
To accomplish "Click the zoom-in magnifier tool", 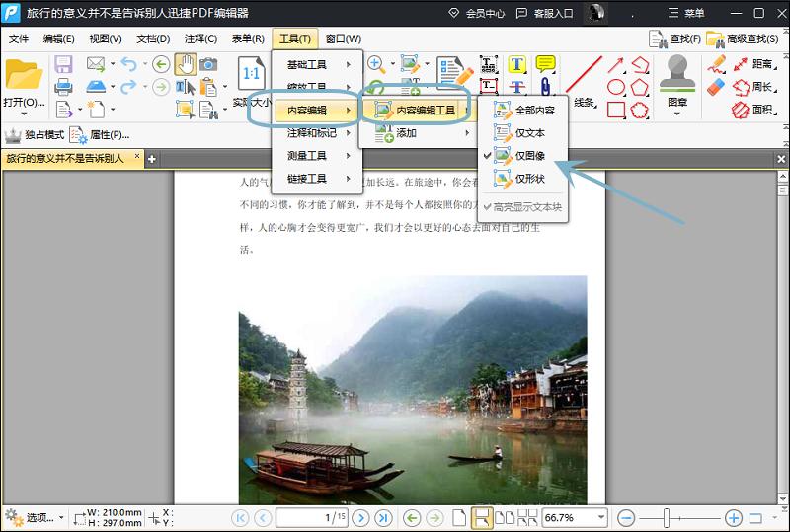I will pos(376,64).
